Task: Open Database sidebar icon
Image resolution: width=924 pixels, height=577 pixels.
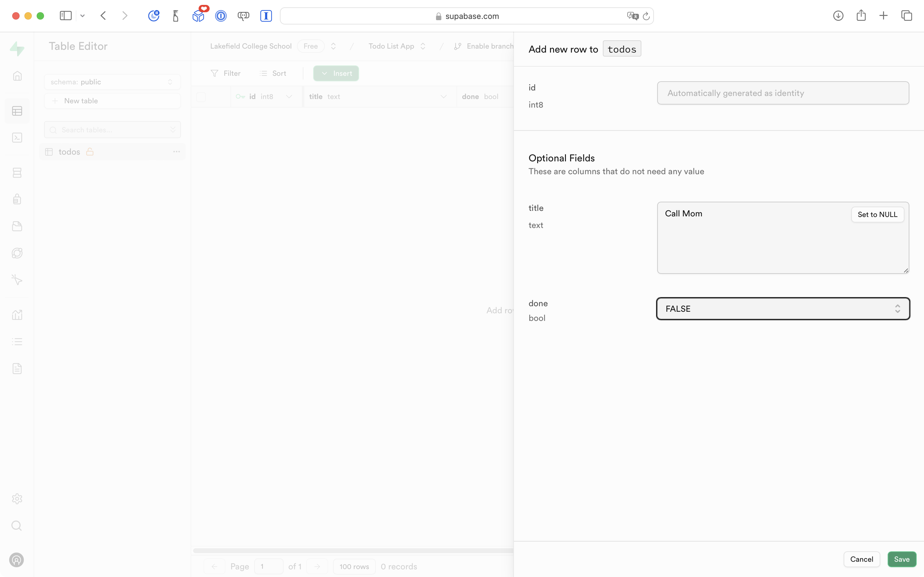Action: point(17,173)
